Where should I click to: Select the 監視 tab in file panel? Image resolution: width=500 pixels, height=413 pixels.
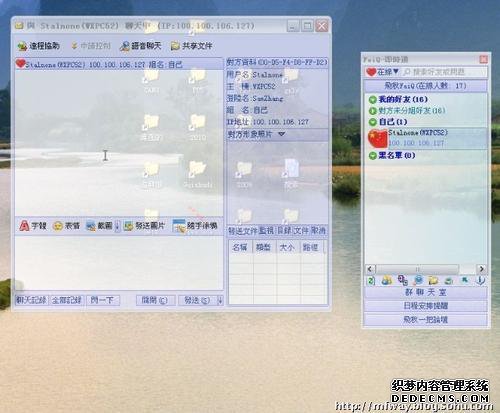(x=266, y=230)
